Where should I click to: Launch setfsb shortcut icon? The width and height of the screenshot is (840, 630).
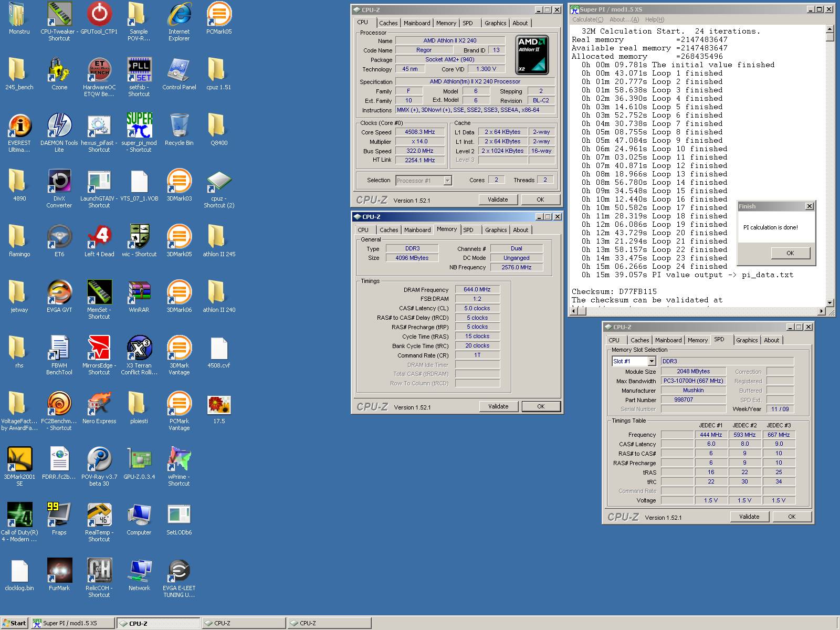coord(139,70)
